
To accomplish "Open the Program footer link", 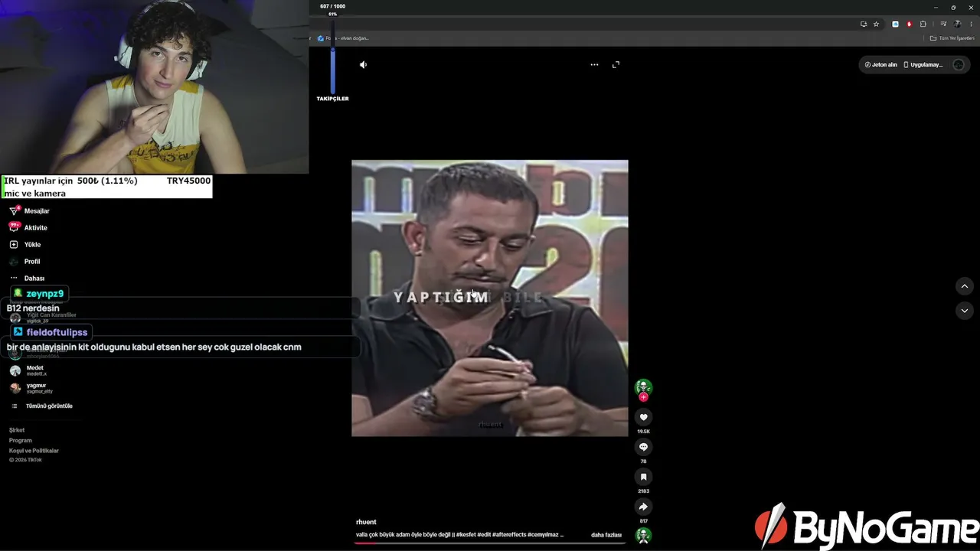I will coord(21,441).
